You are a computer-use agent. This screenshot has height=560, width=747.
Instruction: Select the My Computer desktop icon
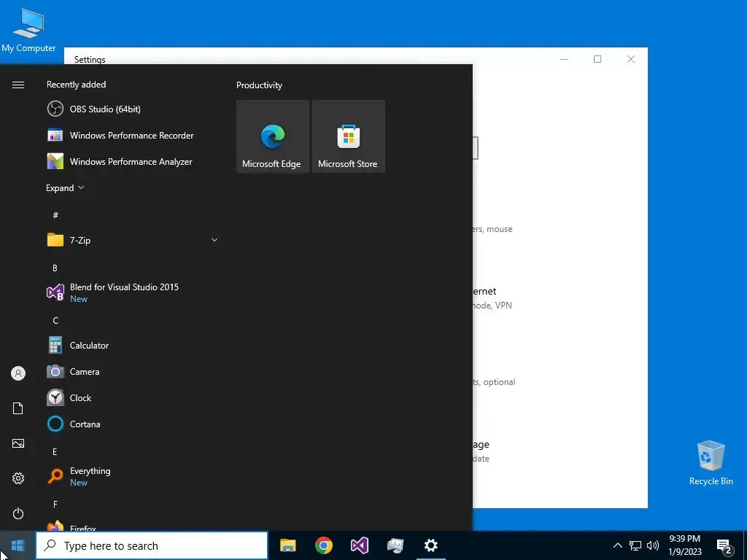(28, 31)
